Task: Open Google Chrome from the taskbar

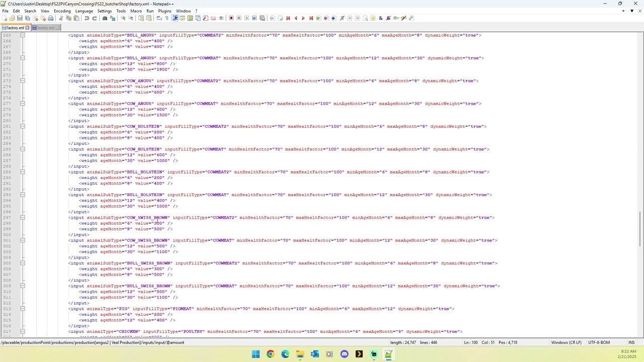Action: pos(270,354)
